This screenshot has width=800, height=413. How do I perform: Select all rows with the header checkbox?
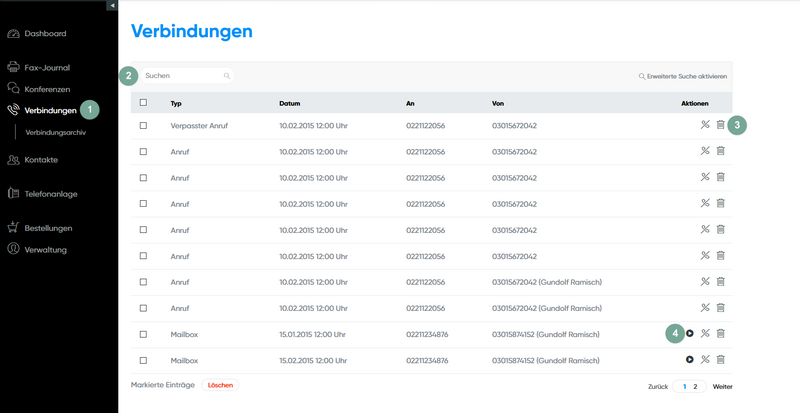click(x=143, y=102)
